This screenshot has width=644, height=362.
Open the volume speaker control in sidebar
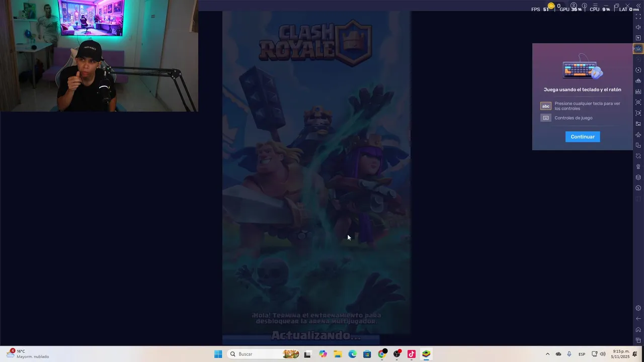(638, 27)
